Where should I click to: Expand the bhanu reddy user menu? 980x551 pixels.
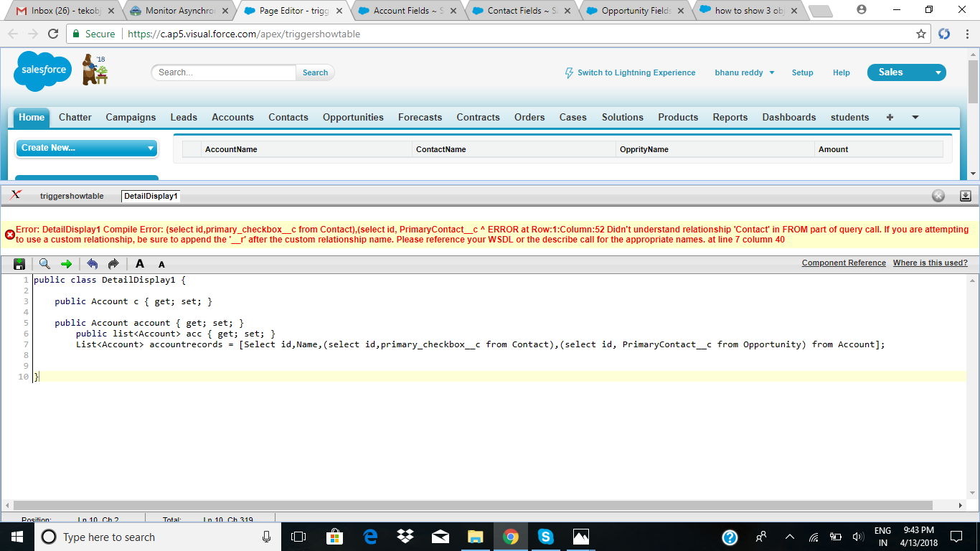coord(745,72)
